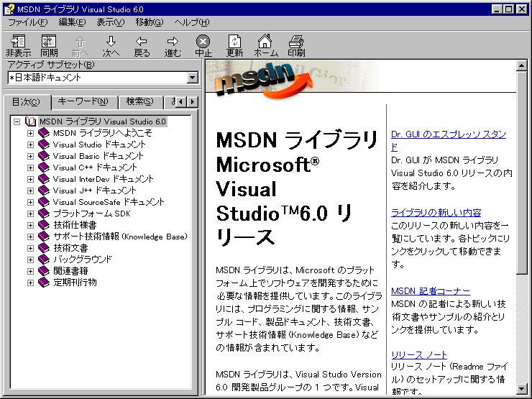Image resolution: width=532 pixels, height=399 pixels.
Task: Click book icon beside Visual Studio ドキュメント
Action: (44, 145)
